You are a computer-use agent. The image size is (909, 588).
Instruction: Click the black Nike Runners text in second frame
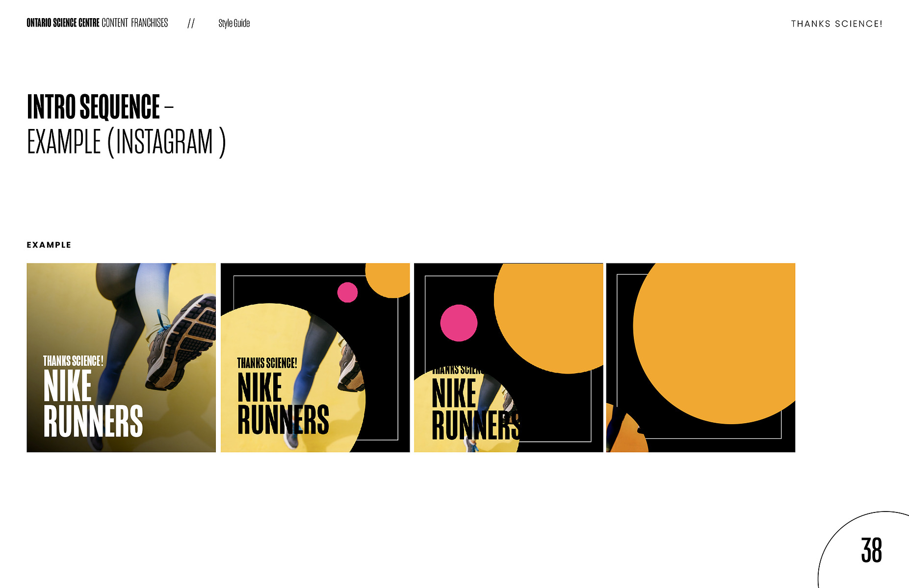283,403
